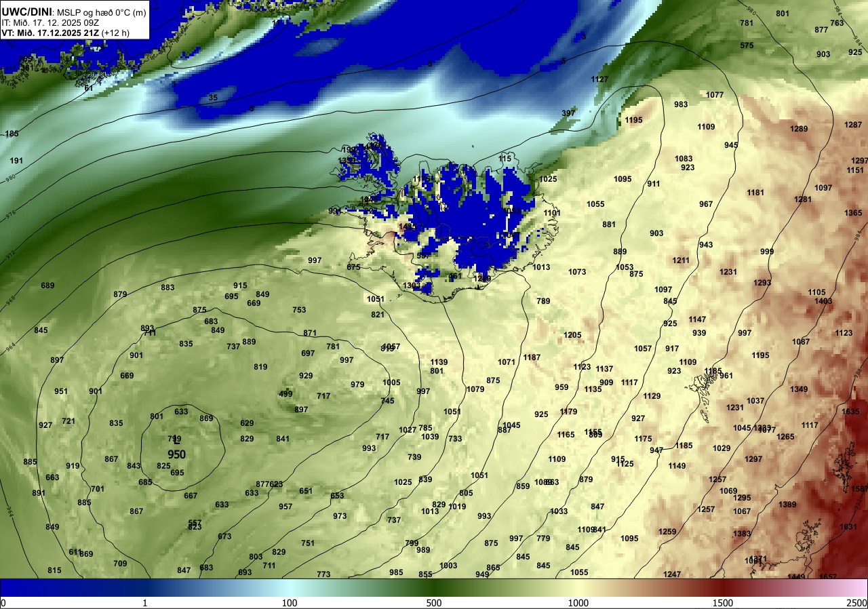Click the height value 789
Viewport: 868px width, 609px height.
pyautogui.click(x=543, y=301)
